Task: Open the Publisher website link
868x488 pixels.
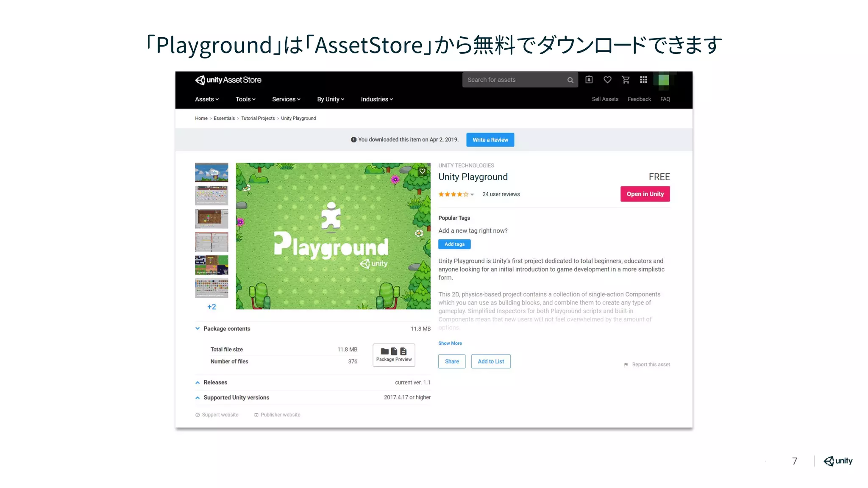Action: [280, 415]
